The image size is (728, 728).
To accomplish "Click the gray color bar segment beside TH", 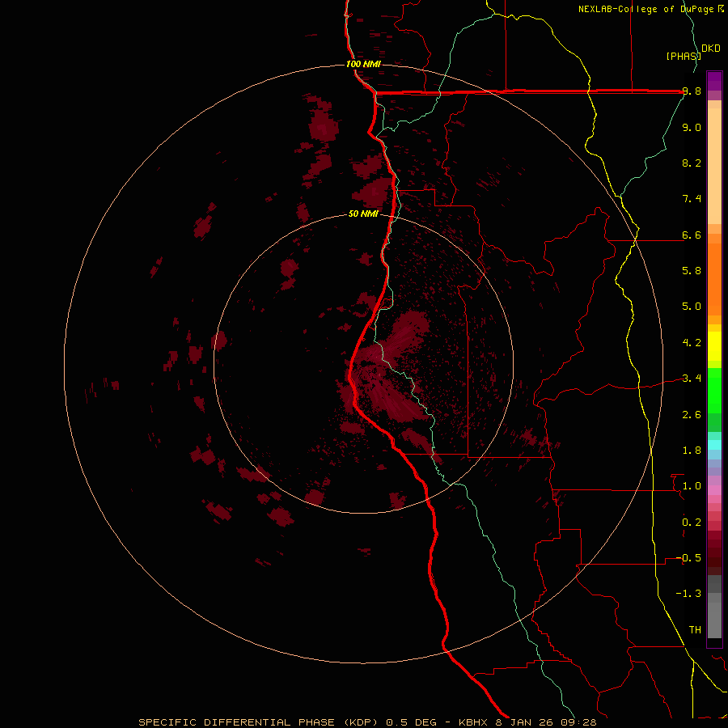I will pos(714,622).
